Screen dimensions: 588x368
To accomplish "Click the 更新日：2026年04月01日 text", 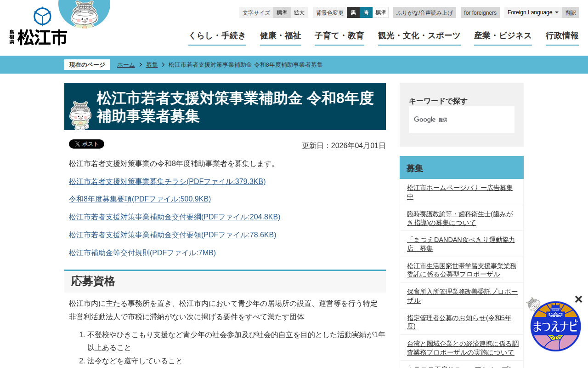I will coord(344,146).
